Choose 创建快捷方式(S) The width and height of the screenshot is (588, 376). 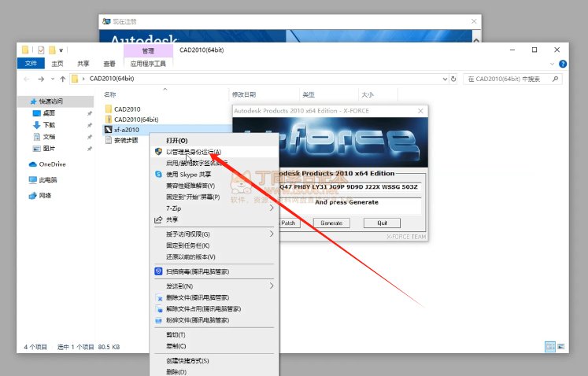[214, 360]
